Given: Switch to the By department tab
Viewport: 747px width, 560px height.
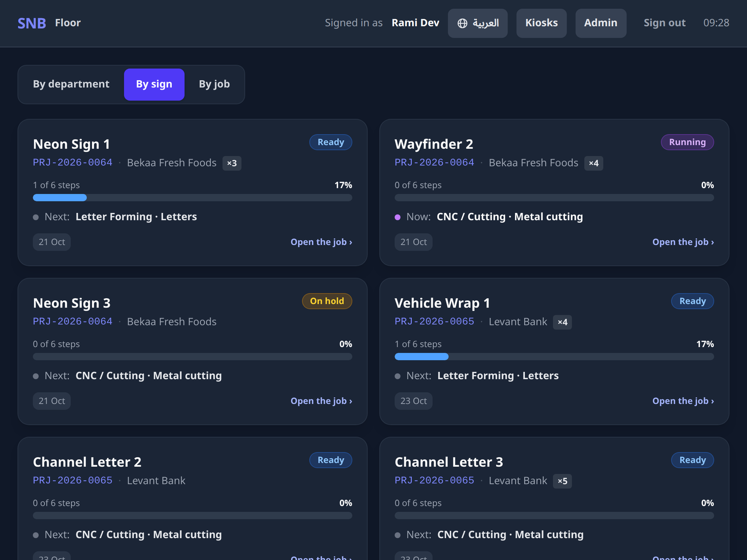Looking at the screenshot, I should pos(71,84).
